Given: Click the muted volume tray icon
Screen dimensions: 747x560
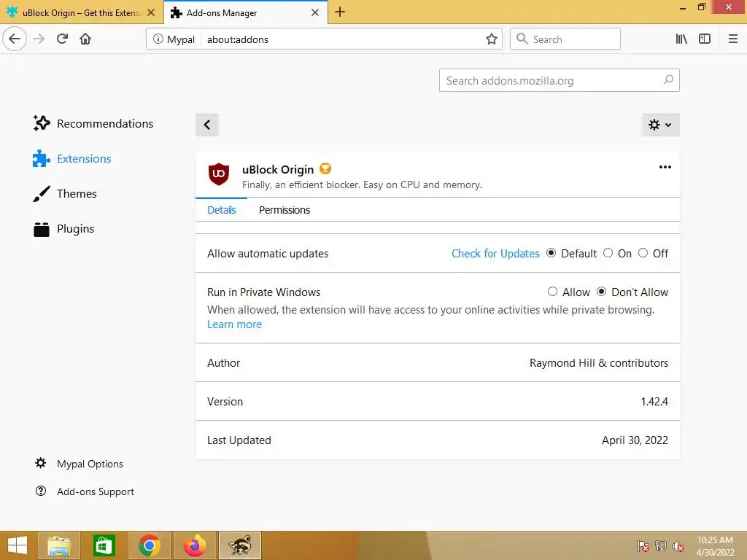Looking at the screenshot, I should 678,545.
